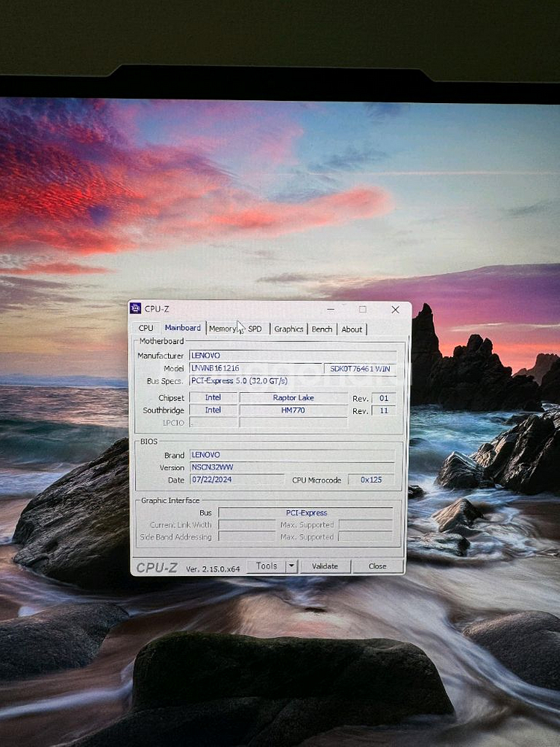Screen dimensions: 560x747
Task: Click the BIOS Date 07/22/2024 field
Action: [237, 480]
